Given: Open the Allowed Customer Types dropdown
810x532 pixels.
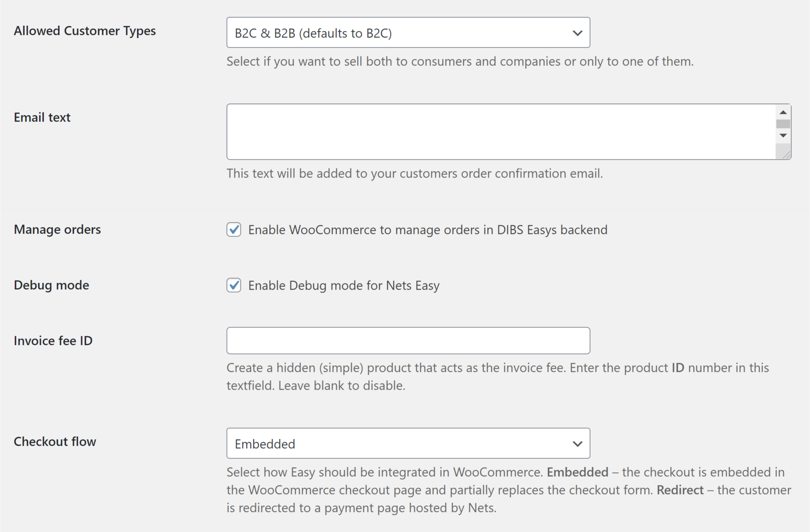Looking at the screenshot, I should (x=400, y=33).
